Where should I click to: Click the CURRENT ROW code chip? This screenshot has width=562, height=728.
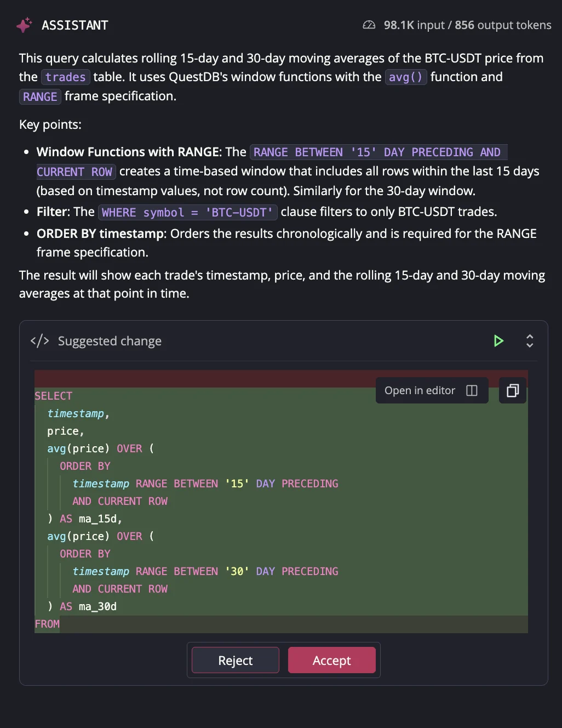(76, 172)
